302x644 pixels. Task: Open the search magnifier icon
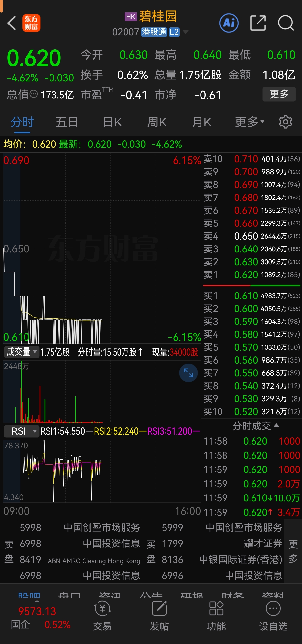pyautogui.click(x=286, y=23)
